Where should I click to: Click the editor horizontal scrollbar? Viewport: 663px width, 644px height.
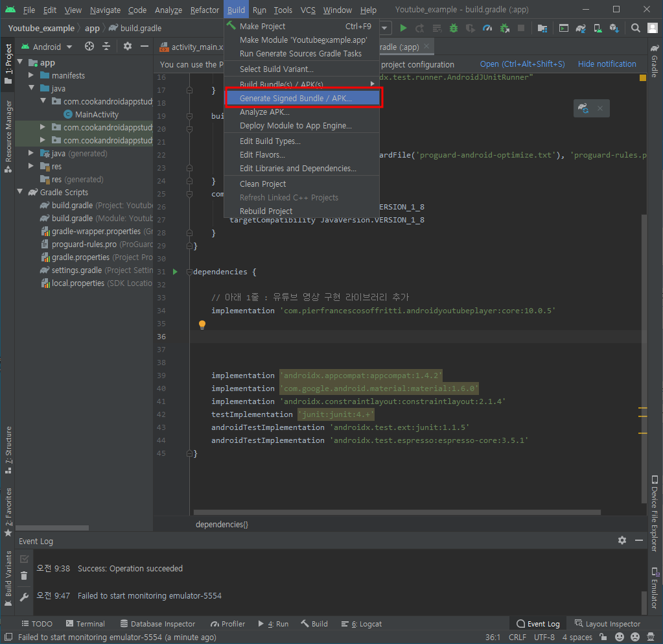[x=397, y=512]
